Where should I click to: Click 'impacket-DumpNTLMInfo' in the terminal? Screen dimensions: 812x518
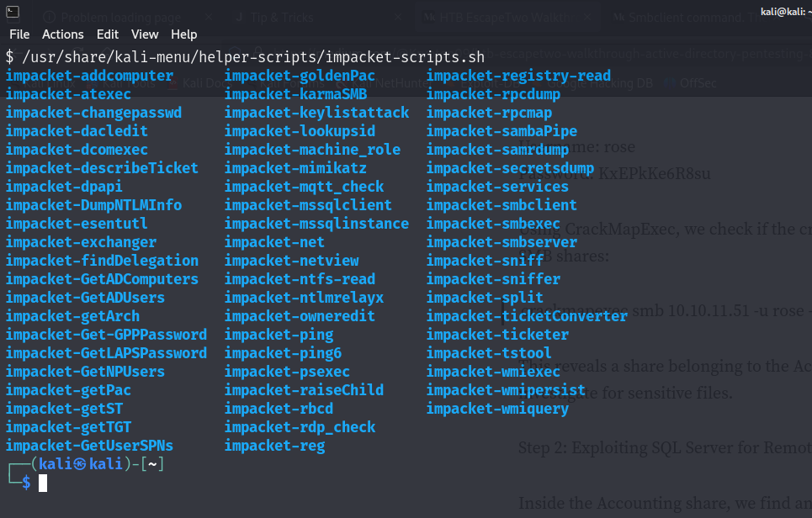point(93,205)
